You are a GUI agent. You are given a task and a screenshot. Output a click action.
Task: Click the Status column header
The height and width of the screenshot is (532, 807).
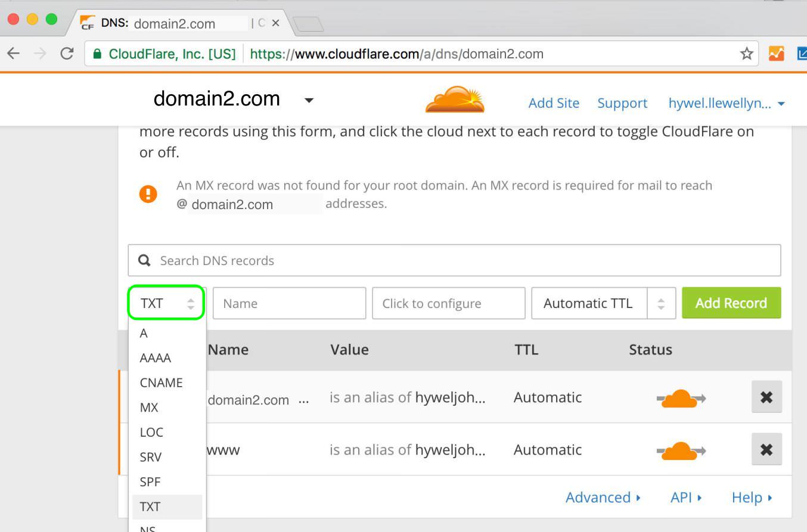[x=651, y=350]
